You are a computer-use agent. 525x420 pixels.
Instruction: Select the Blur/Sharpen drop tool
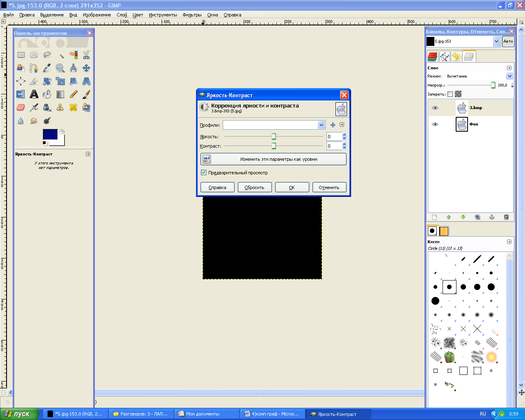click(21, 121)
